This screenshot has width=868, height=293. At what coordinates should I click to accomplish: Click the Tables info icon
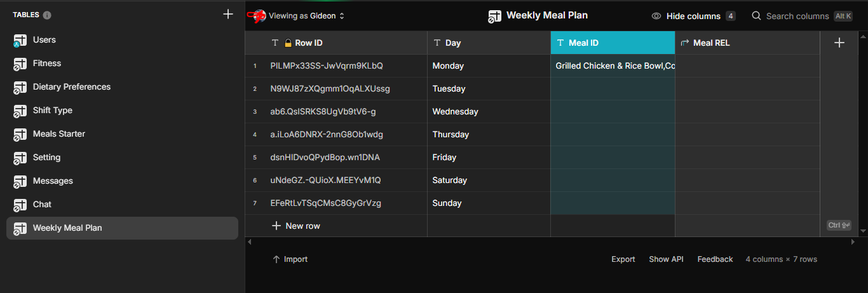(x=48, y=15)
